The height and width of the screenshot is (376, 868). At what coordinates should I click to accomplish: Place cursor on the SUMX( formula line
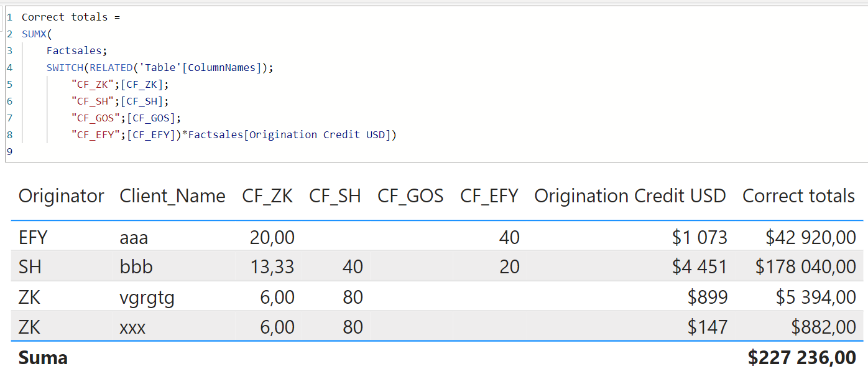point(37,34)
